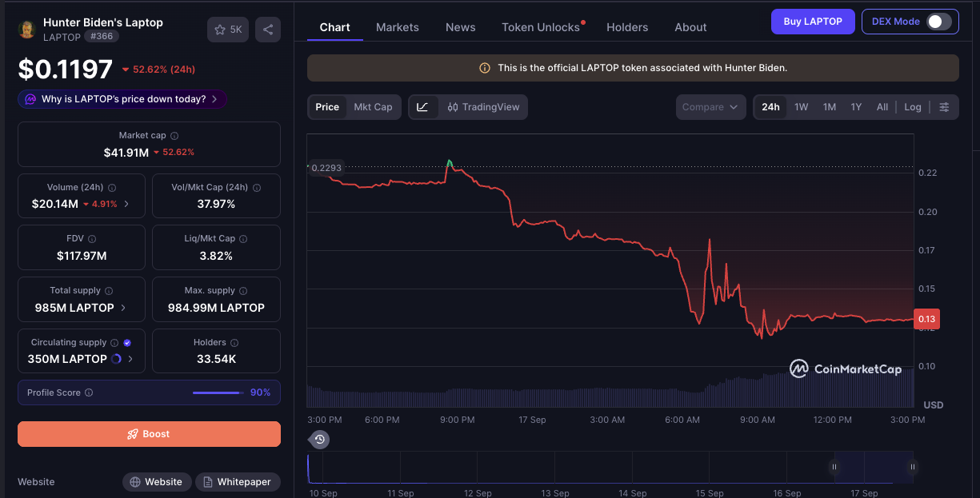Image resolution: width=980 pixels, height=498 pixels.
Task: Open the Holders tab
Action: click(x=627, y=27)
